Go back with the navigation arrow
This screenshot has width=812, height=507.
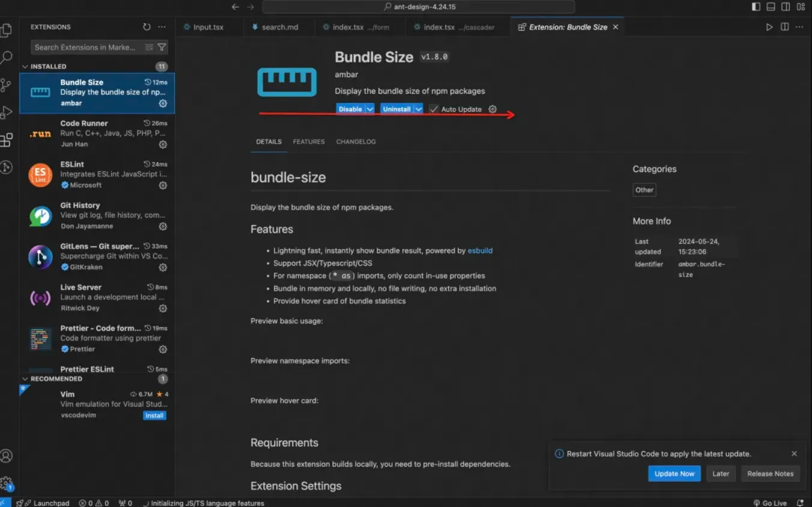(x=235, y=7)
